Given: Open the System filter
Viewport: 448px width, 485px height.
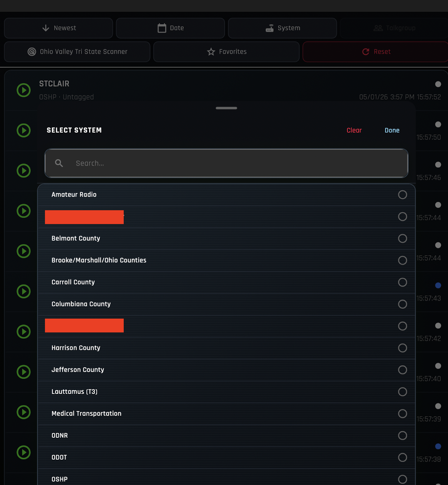Looking at the screenshot, I should click(x=282, y=28).
